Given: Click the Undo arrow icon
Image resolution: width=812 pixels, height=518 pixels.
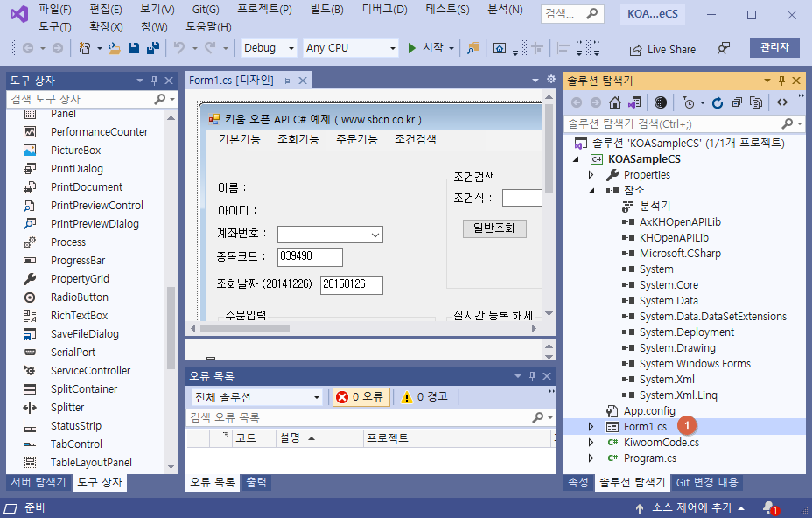Looking at the screenshot, I should click(179, 48).
